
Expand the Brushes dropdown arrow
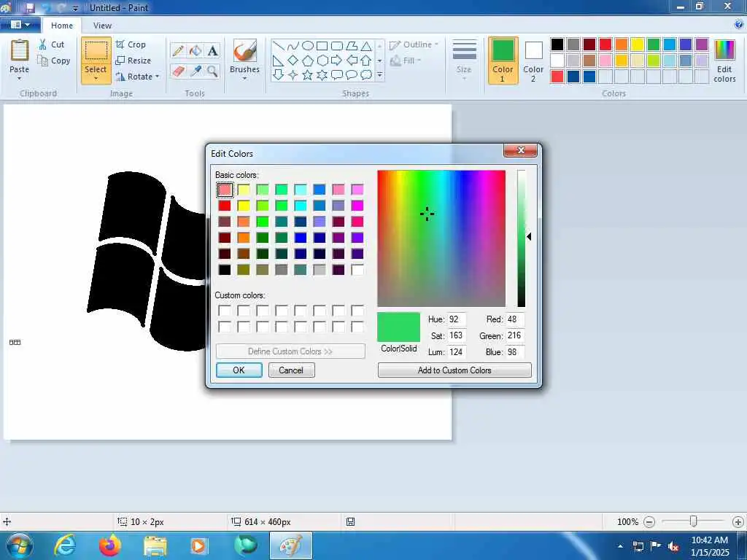click(245, 79)
